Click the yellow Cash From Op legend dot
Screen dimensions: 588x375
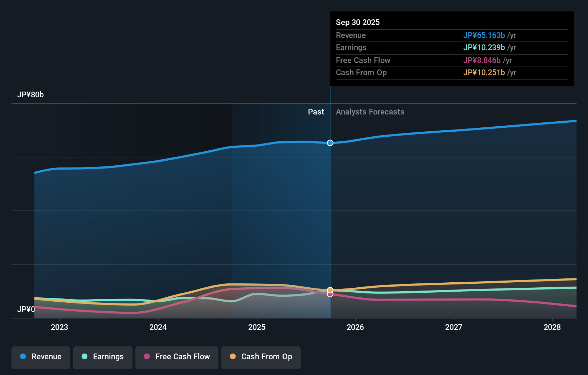(233, 357)
